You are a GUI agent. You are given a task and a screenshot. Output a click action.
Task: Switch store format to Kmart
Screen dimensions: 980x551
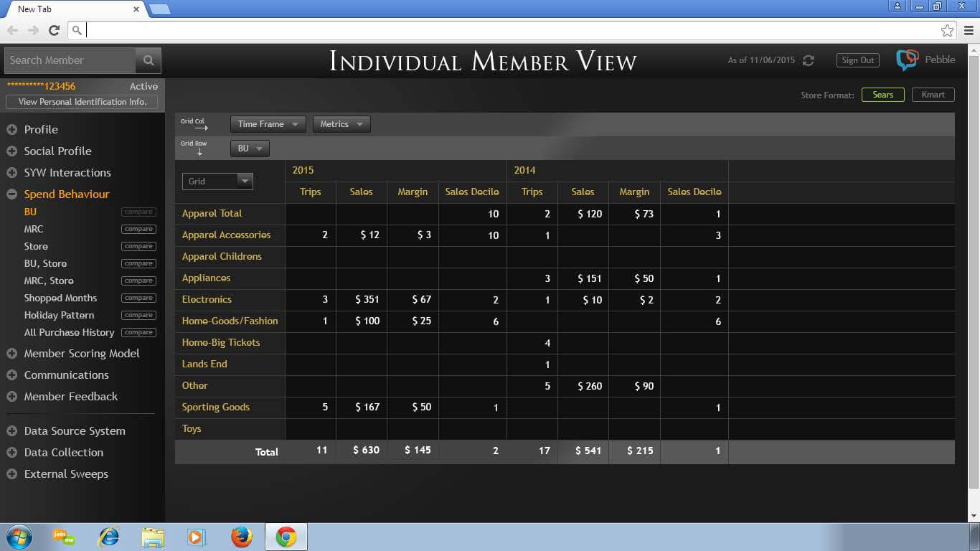coord(933,95)
